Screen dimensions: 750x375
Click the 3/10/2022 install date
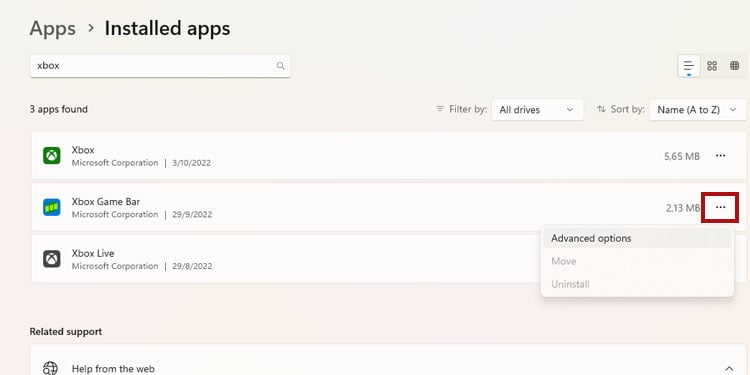[191, 163]
